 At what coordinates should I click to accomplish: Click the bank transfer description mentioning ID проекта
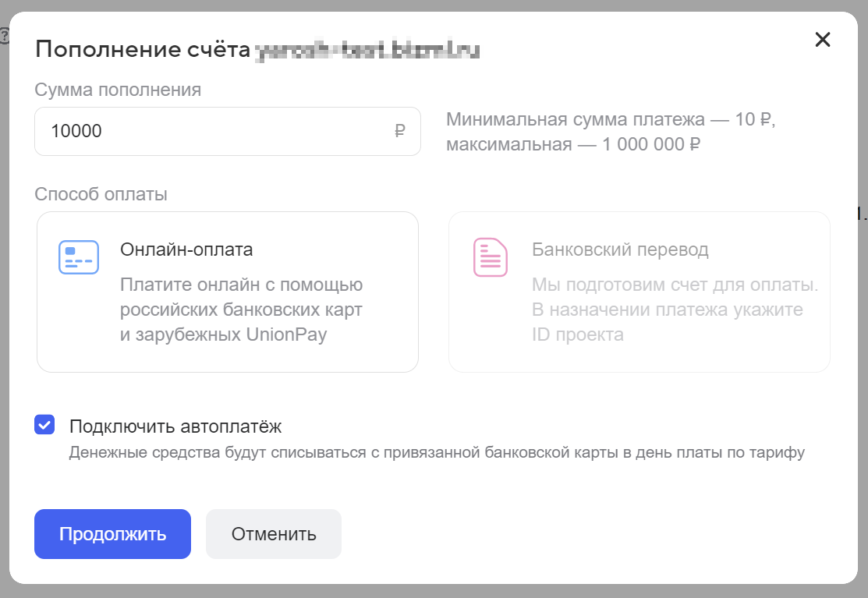[675, 310]
